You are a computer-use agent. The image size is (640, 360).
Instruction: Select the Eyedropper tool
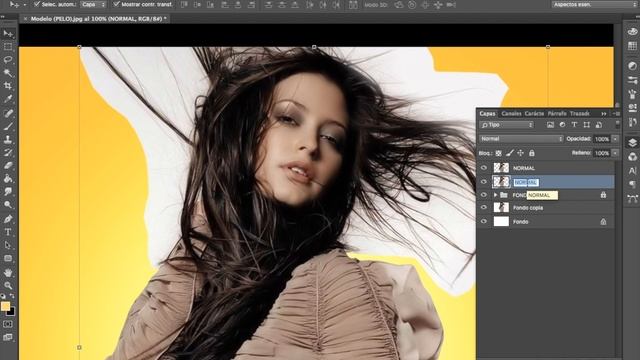tap(8, 99)
